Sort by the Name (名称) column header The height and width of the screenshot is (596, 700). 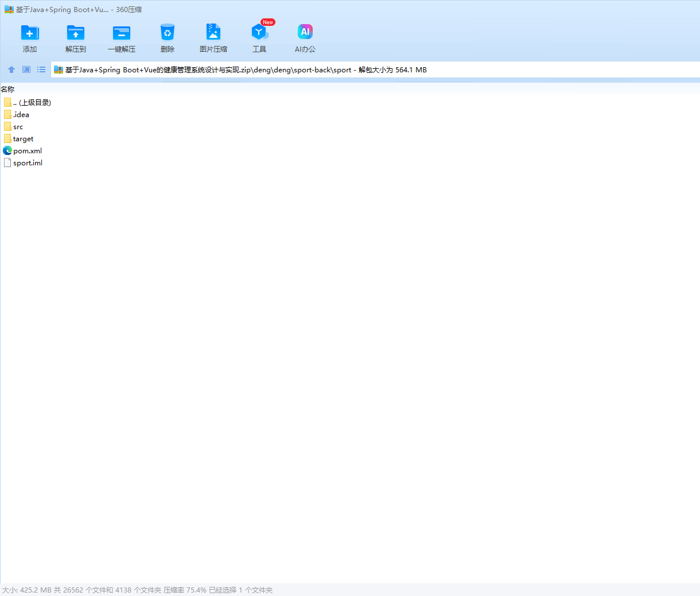7,89
